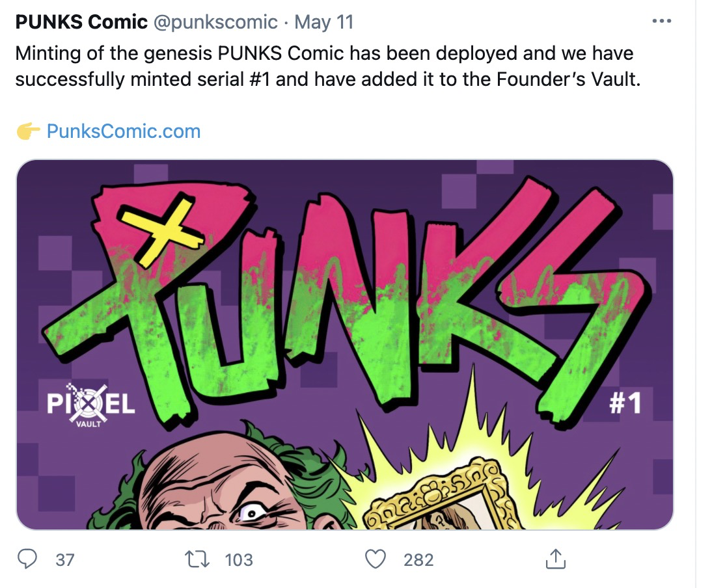Open the three-dot more options menu
This screenshot has width=712, height=588.
(x=661, y=21)
